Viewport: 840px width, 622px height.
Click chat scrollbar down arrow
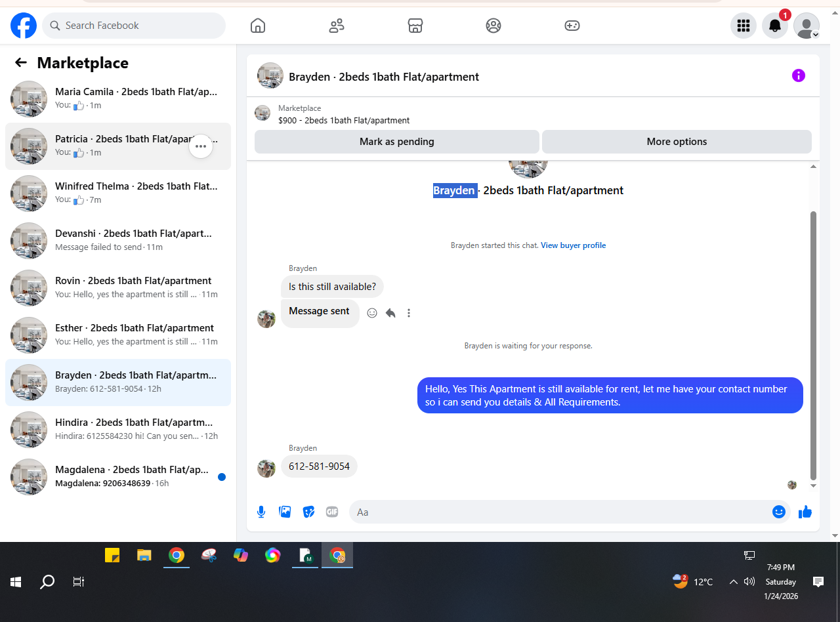[814, 486]
